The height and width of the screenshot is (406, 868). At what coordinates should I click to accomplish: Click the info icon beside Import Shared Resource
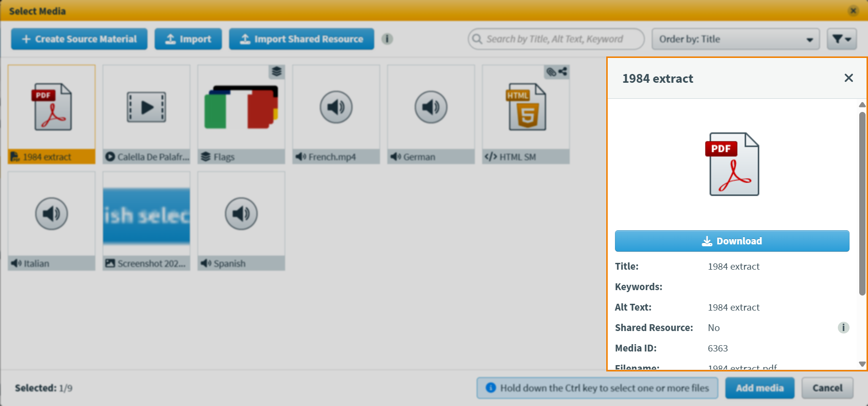click(x=387, y=39)
